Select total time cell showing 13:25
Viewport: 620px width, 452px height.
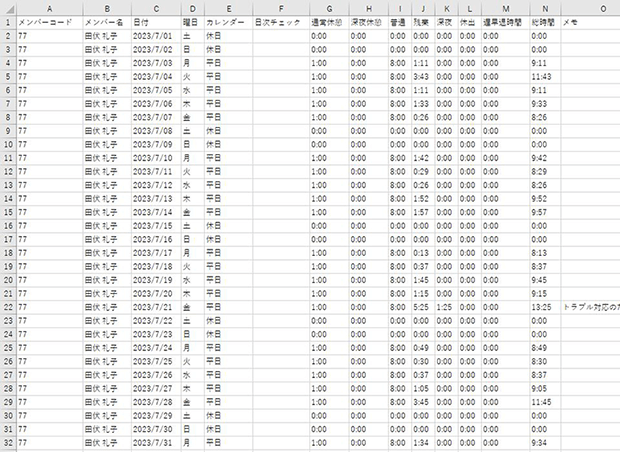coord(543,307)
